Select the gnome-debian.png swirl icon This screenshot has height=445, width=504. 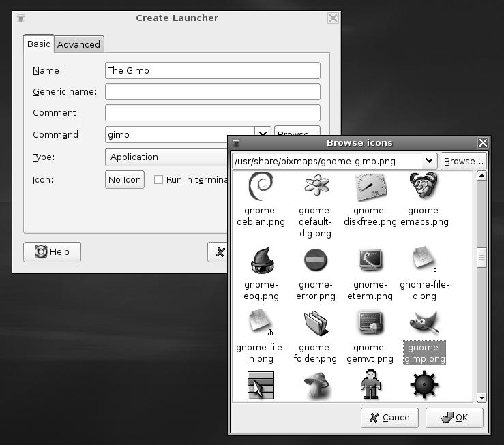coord(260,187)
